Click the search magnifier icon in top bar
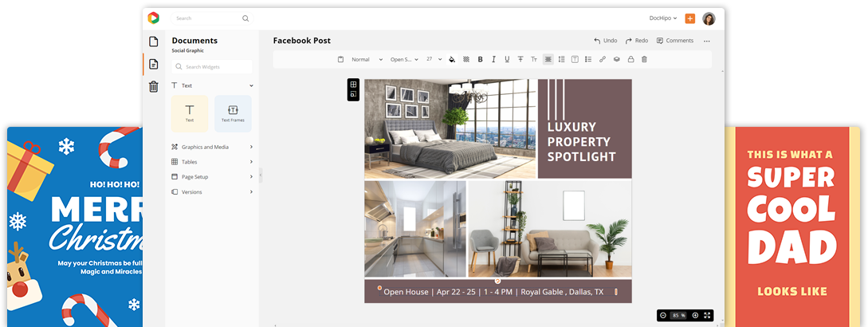This screenshot has height=327, width=868. point(245,18)
